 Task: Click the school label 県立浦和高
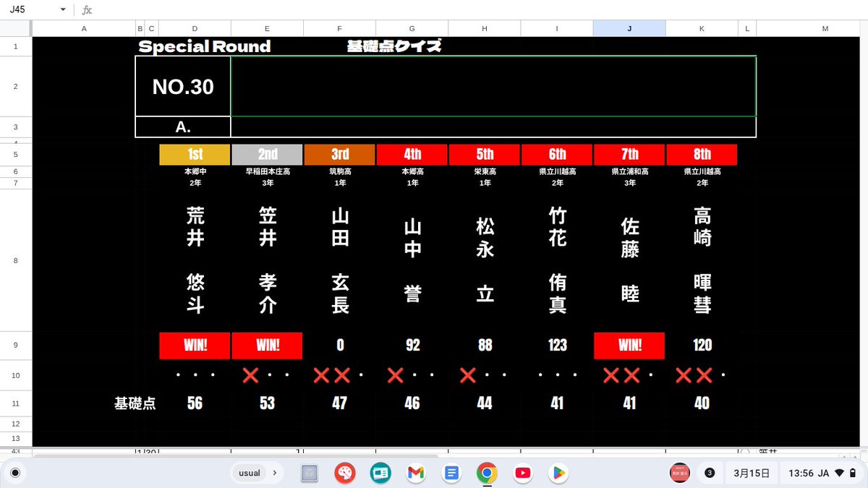[x=629, y=172]
